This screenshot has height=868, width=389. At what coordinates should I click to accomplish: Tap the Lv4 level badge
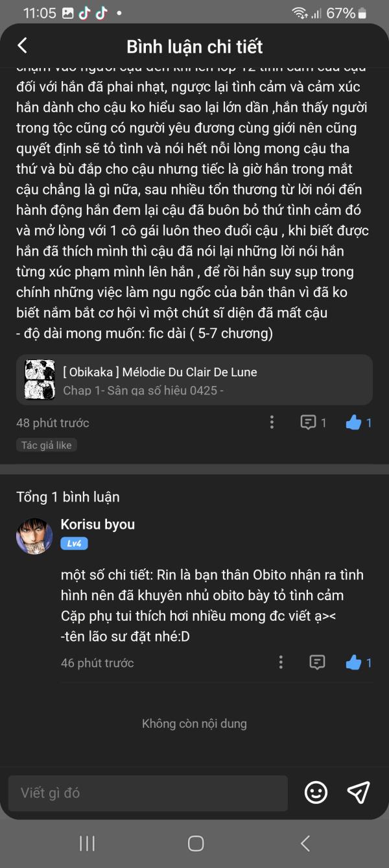(74, 544)
